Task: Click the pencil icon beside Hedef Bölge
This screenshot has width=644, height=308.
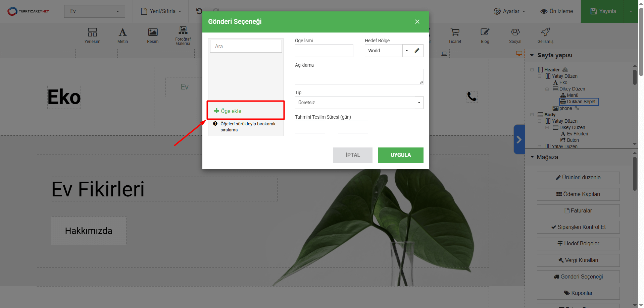Action: click(417, 51)
